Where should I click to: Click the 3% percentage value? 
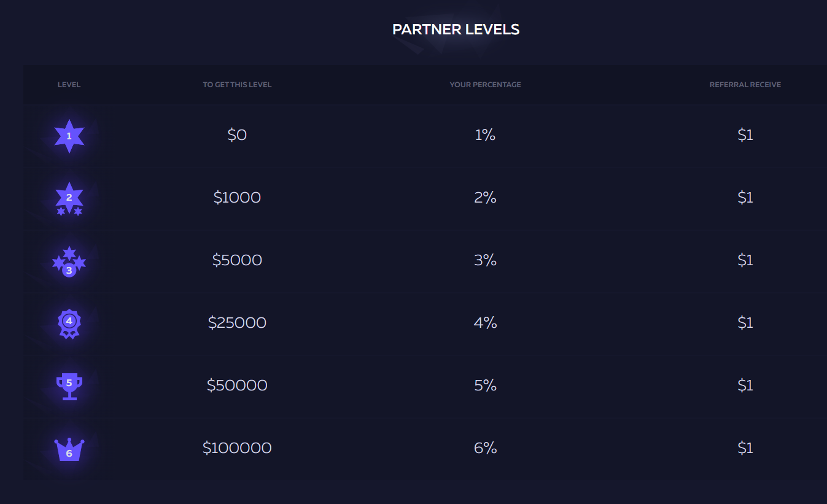[485, 260]
